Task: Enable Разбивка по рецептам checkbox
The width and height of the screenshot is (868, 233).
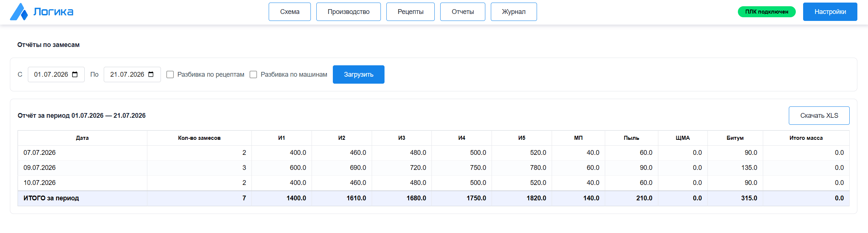Action: (170, 74)
